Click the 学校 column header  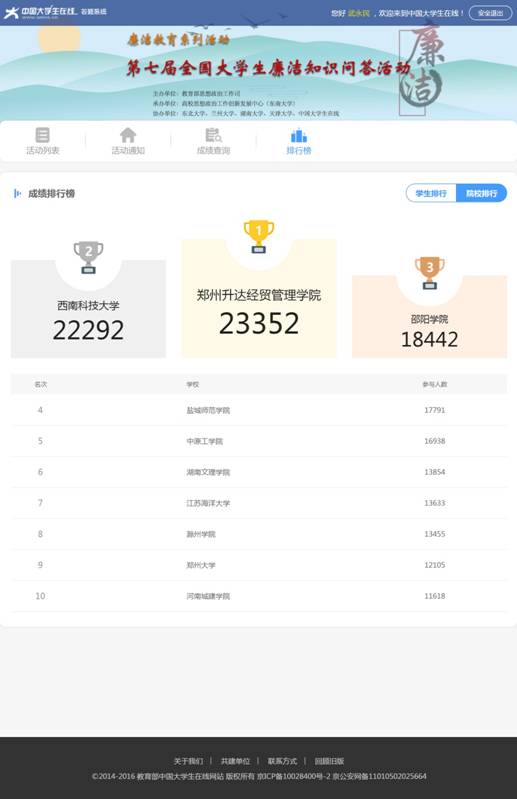coord(193,384)
